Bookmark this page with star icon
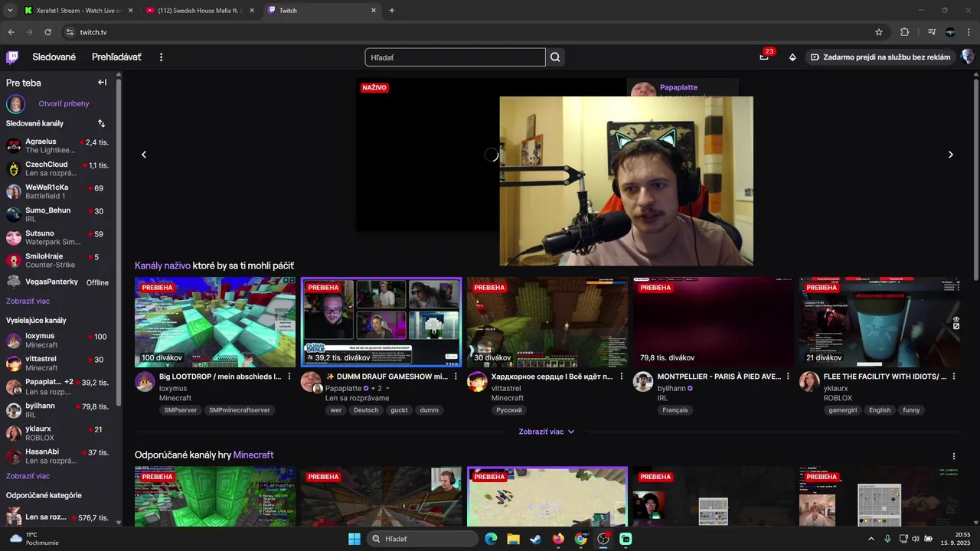 (x=879, y=32)
